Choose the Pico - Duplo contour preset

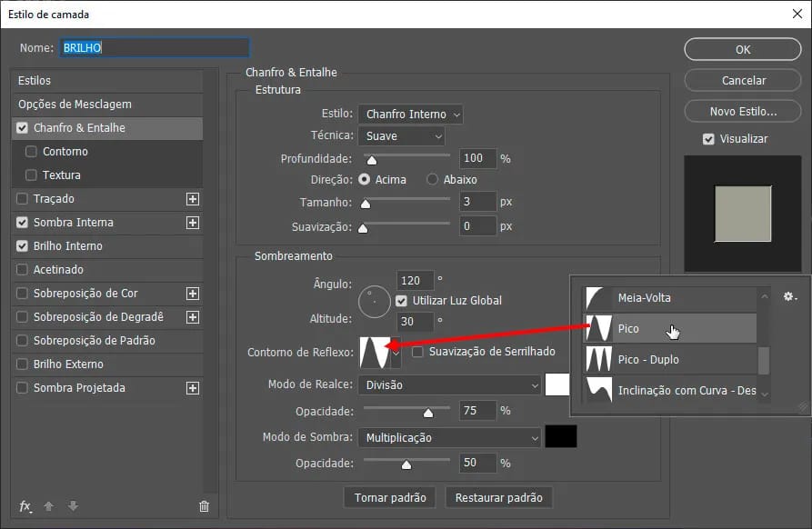(x=670, y=359)
